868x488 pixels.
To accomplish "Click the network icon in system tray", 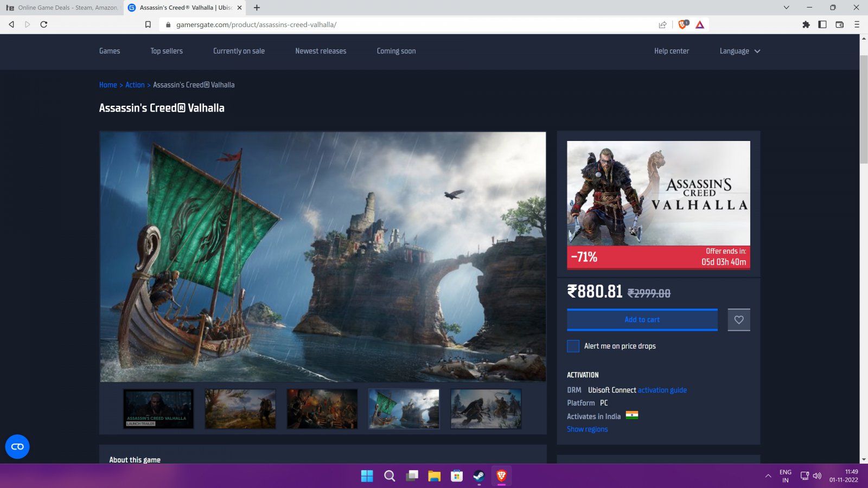I will coord(805,476).
